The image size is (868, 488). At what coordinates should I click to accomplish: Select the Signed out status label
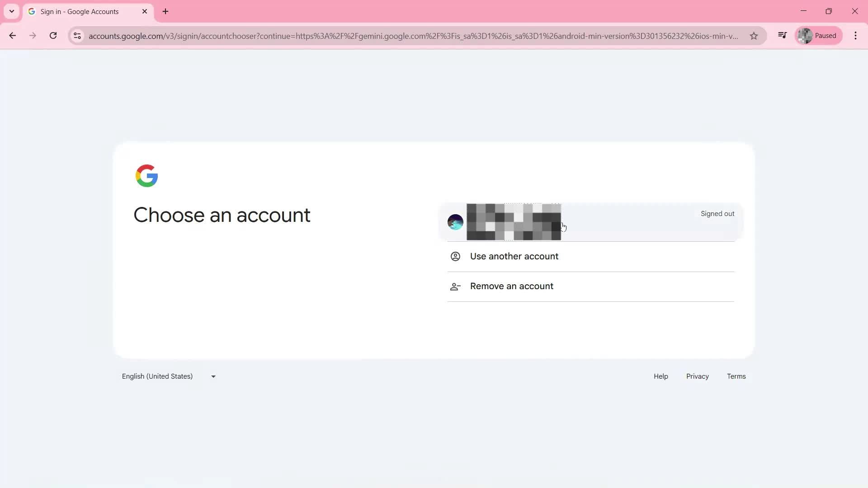point(717,213)
